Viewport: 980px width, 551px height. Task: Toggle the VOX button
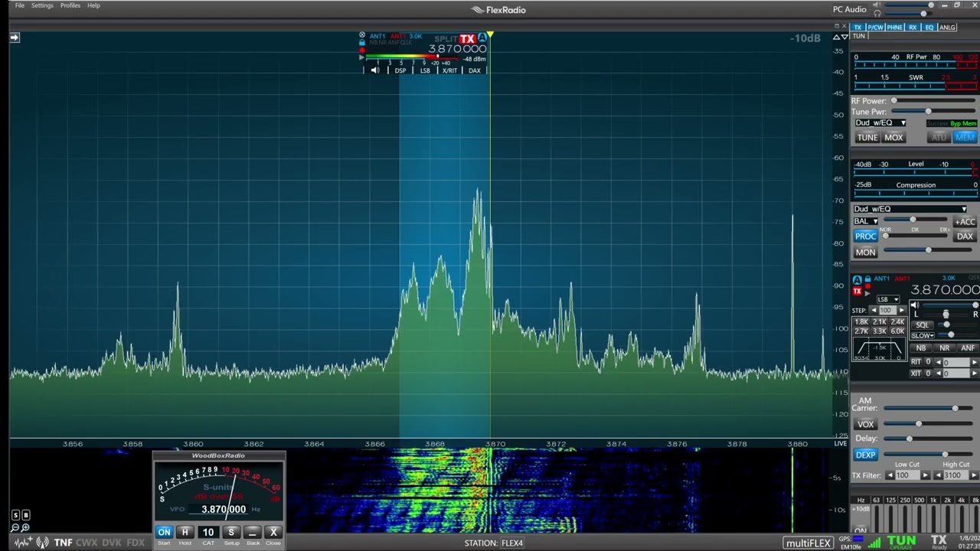pos(865,425)
